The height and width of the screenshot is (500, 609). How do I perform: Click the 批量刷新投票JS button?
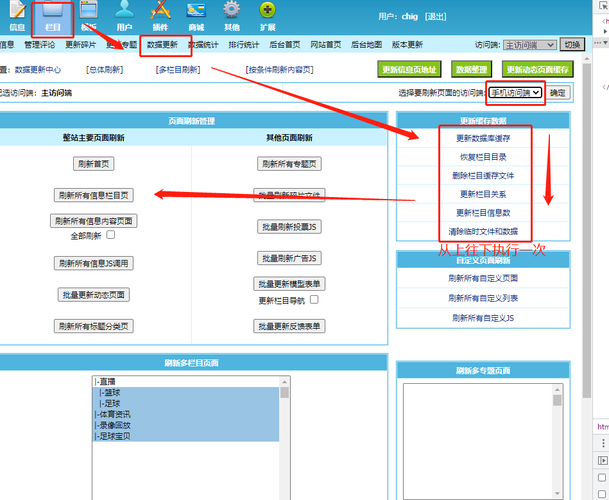click(289, 226)
